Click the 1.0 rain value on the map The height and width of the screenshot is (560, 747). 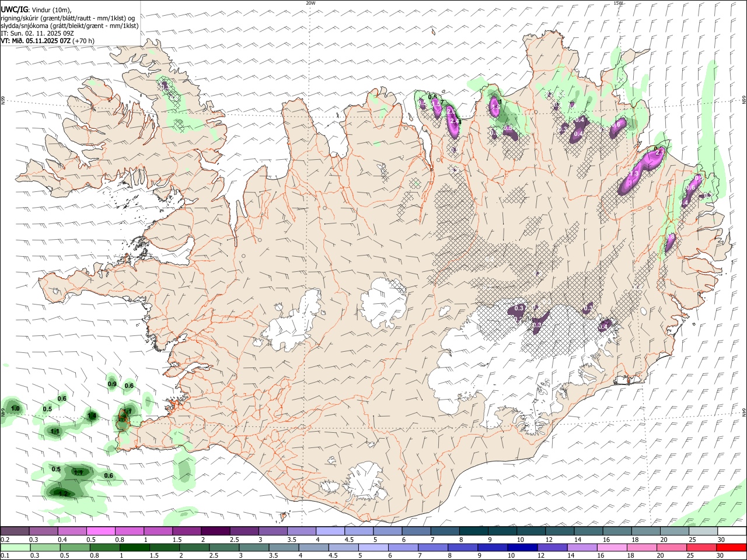(15, 408)
